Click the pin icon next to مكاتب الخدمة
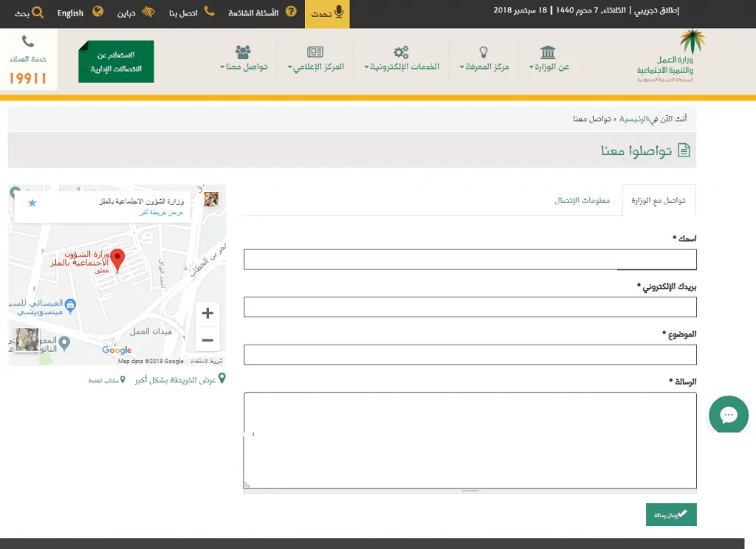 click(123, 380)
